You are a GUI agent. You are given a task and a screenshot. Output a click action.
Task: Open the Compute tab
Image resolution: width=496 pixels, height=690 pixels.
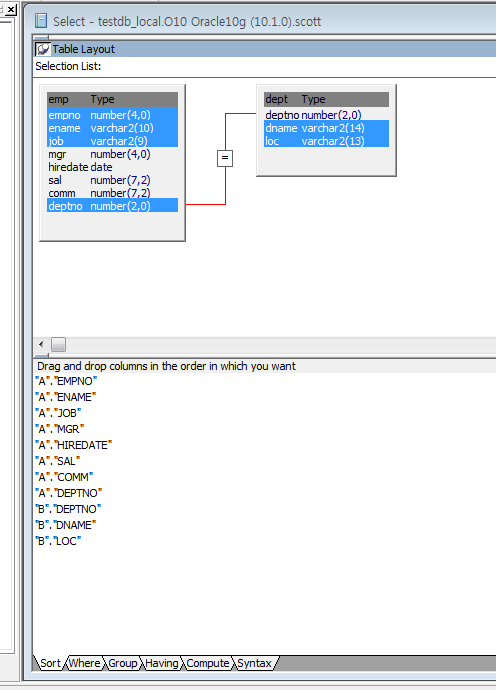click(x=208, y=663)
